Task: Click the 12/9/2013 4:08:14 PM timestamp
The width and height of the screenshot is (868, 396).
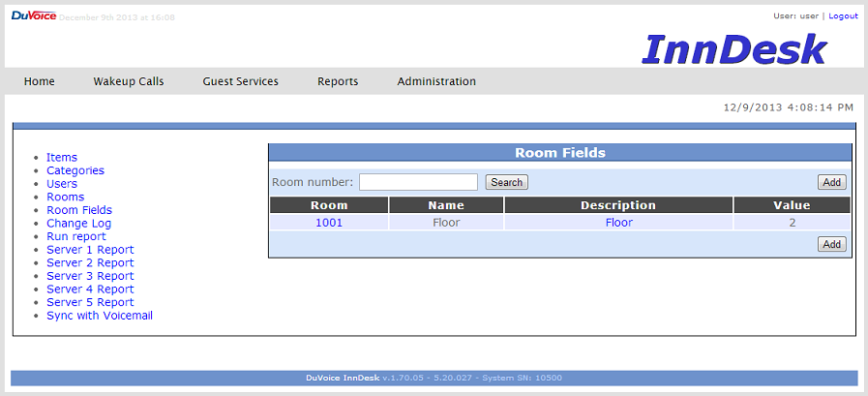Action: pos(789,107)
